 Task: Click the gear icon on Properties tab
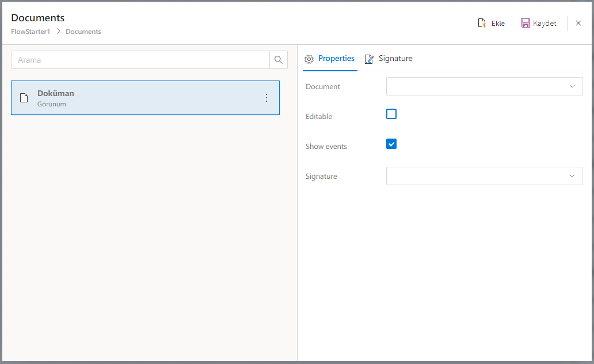309,59
